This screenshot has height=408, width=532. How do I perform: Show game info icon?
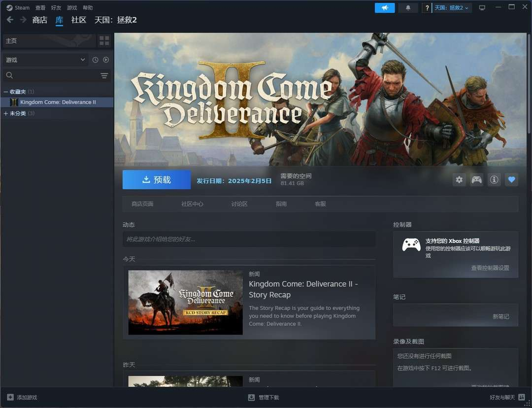pos(494,180)
